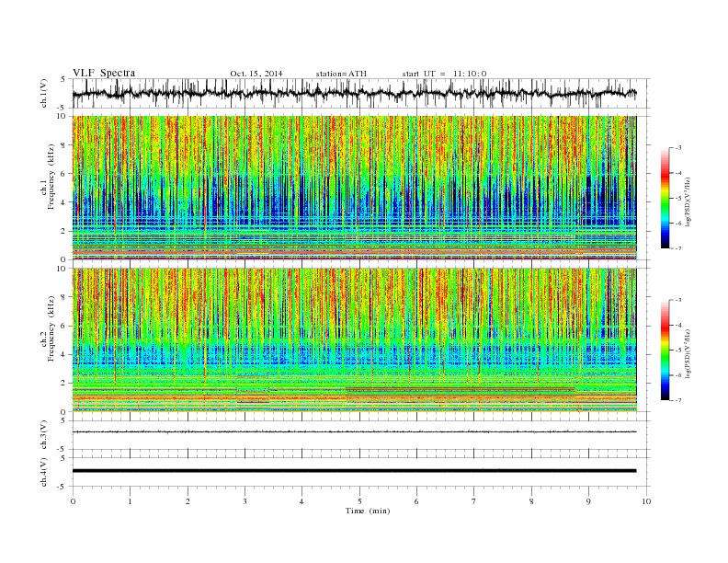Click the date 'Oct. 15, 2014'
This screenshot has height=563, width=728.
pos(256,74)
